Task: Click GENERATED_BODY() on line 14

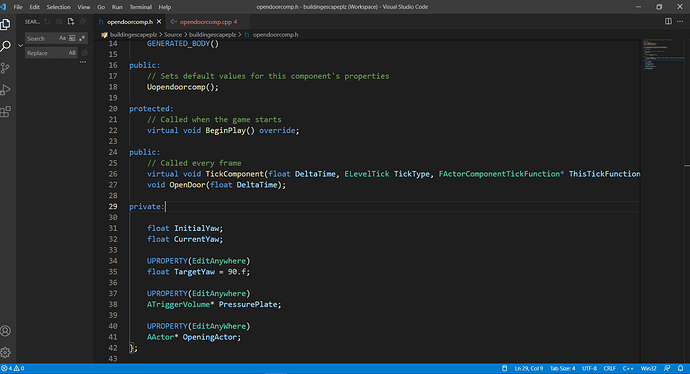Action: (183, 44)
